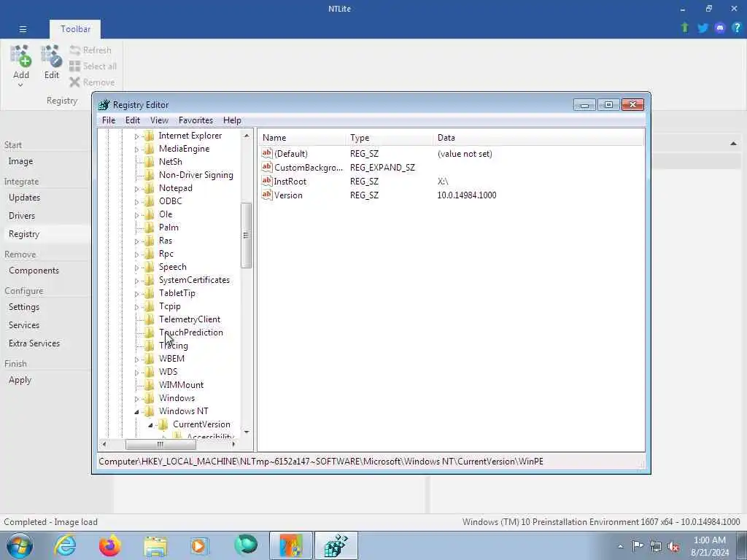This screenshot has height=560, width=747.
Task: Go to the Settings page in NTLite
Action: (x=24, y=307)
